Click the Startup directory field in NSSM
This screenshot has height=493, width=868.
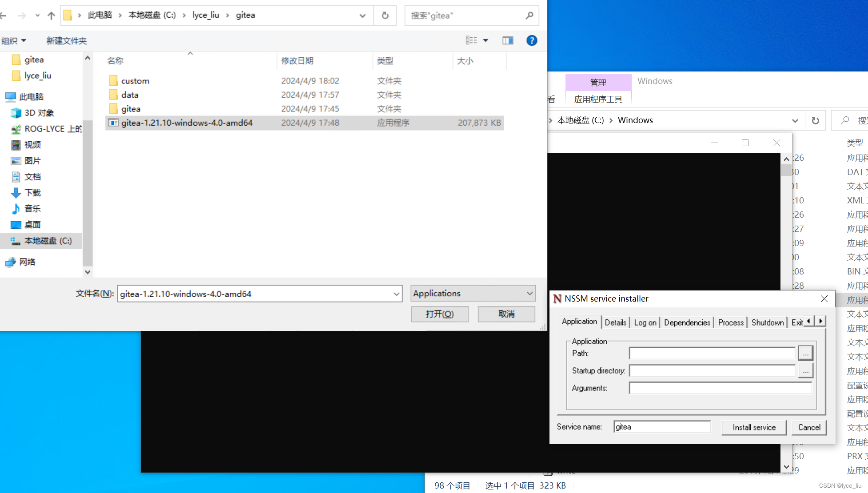click(712, 370)
